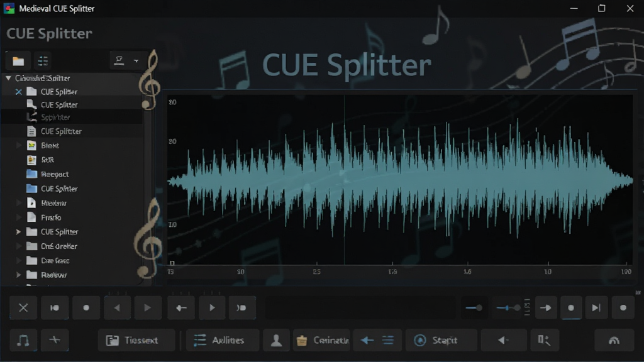Click the 100 mark on timeline ruler
644x362 pixels.
click(x=626, y=271)
